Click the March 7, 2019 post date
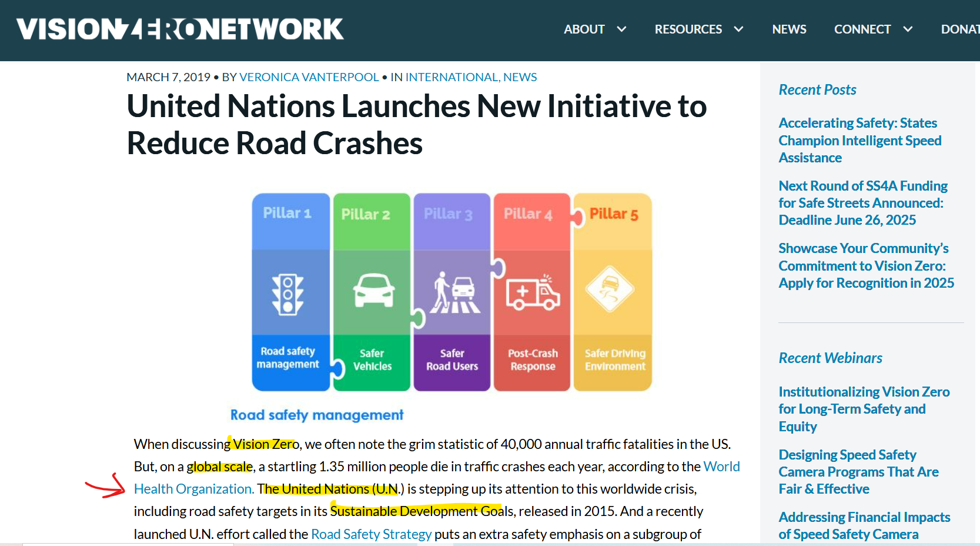The width and height of the screenshot is (980, 546). (168, 77)
